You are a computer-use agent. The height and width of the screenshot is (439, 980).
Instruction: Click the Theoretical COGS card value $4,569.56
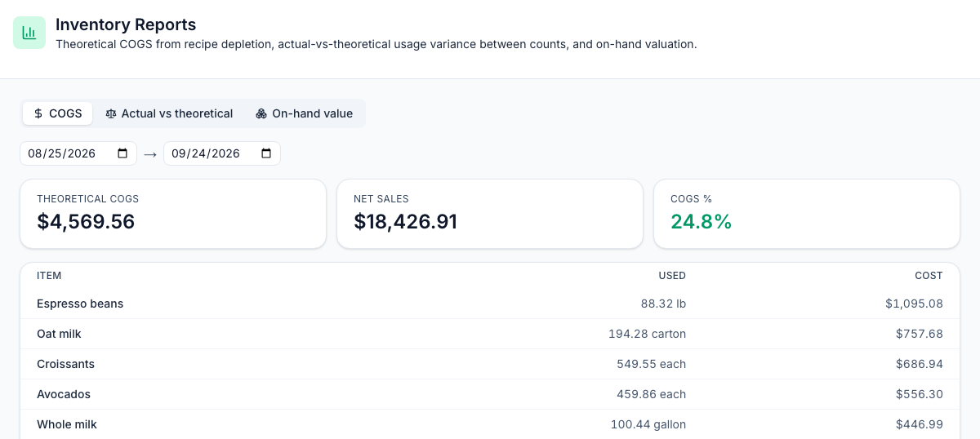pos(86,222)
